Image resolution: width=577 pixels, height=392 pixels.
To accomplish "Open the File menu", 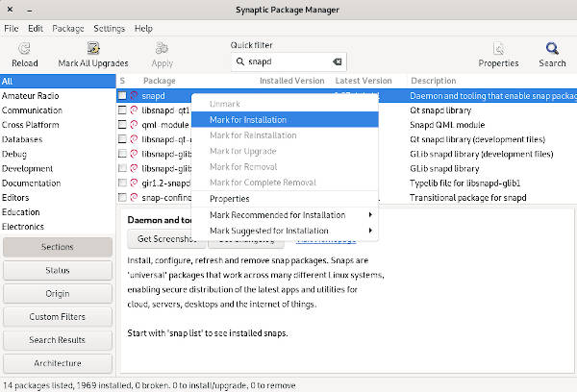I will 11,28.
